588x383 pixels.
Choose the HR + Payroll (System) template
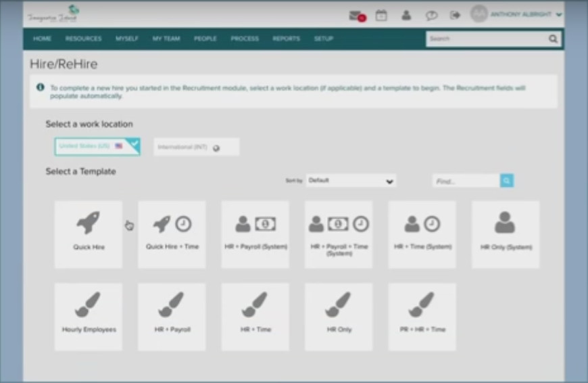click(255, 234)
